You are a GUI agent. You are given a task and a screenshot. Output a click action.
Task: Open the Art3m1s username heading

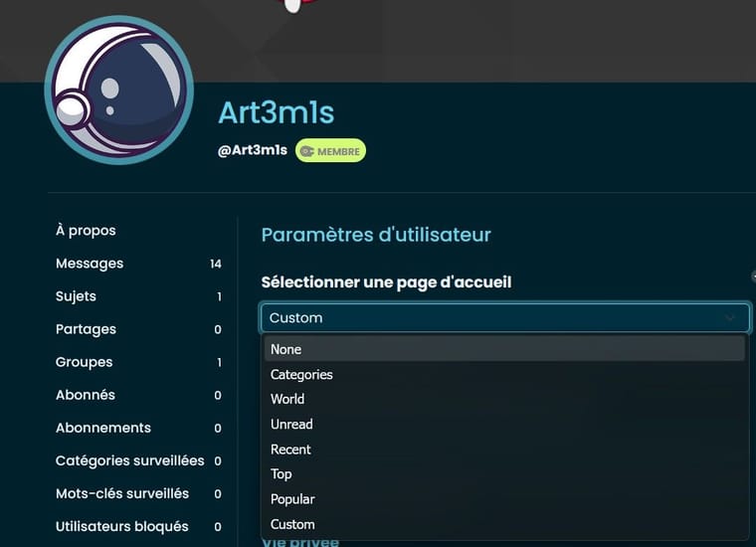276,113
